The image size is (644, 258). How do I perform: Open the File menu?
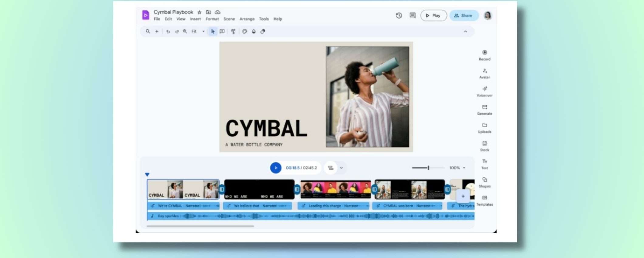pyautogui.click(x=157, y=19)
